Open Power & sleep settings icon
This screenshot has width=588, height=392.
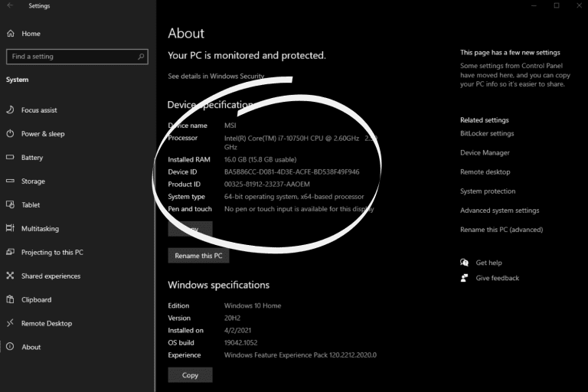(x=10, y=134)
